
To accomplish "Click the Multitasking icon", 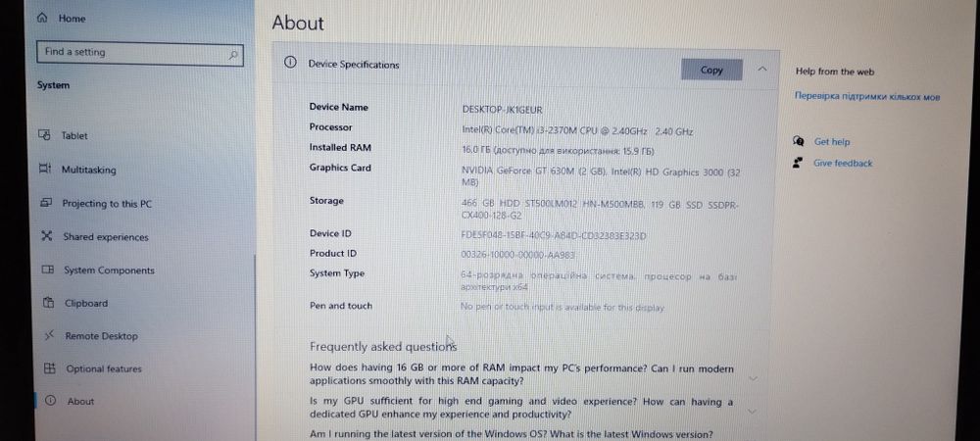I will point(45,169).
